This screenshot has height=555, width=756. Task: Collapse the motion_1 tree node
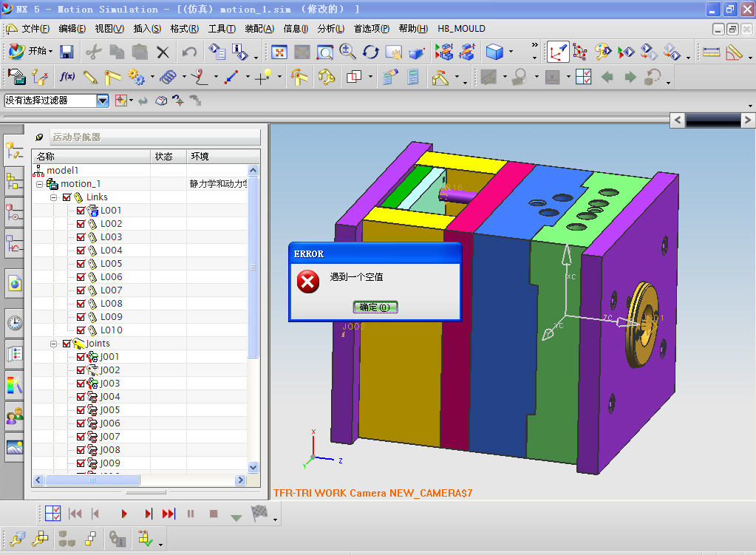pos(40,184)
